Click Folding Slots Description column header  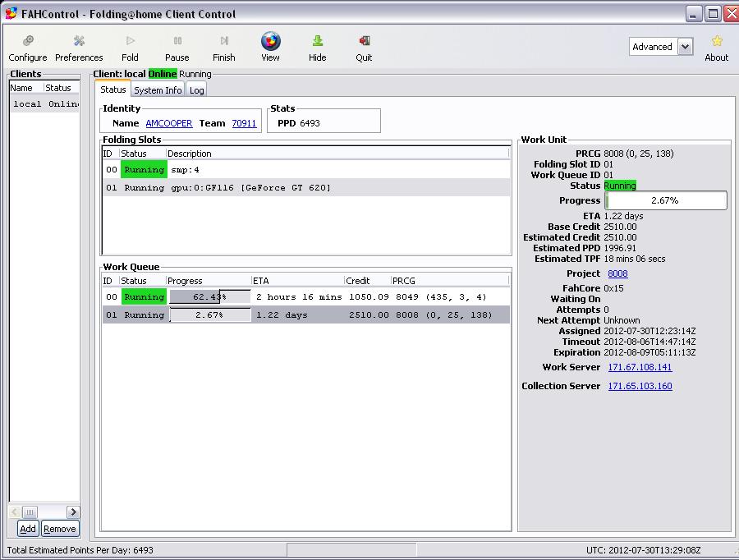337,154
